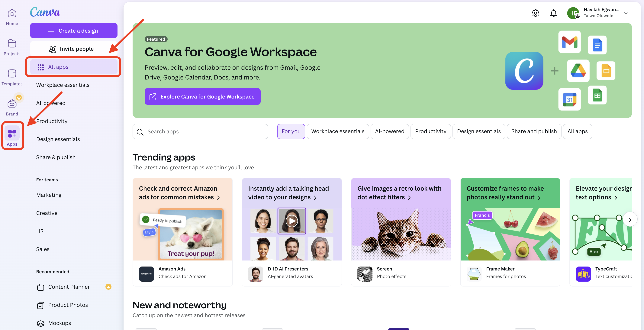The width and height of the screenshot is (644, 330).
Task: Expand the Share & publish category
Action: coord(56,157)
